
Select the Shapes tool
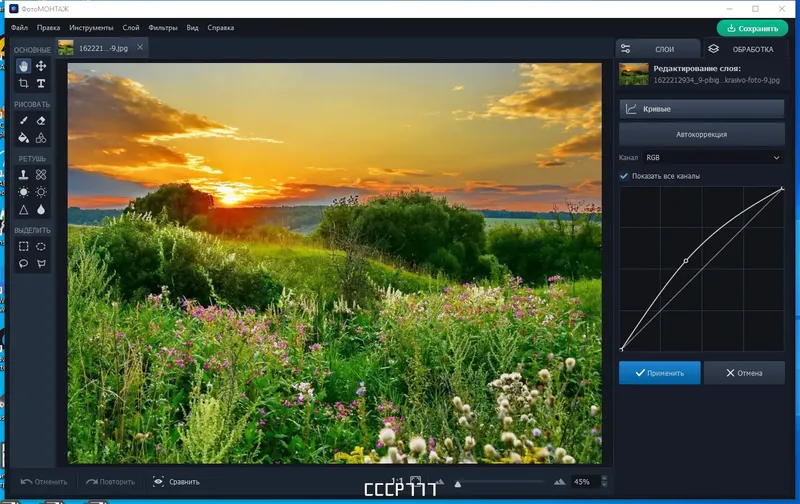point(41,138)
